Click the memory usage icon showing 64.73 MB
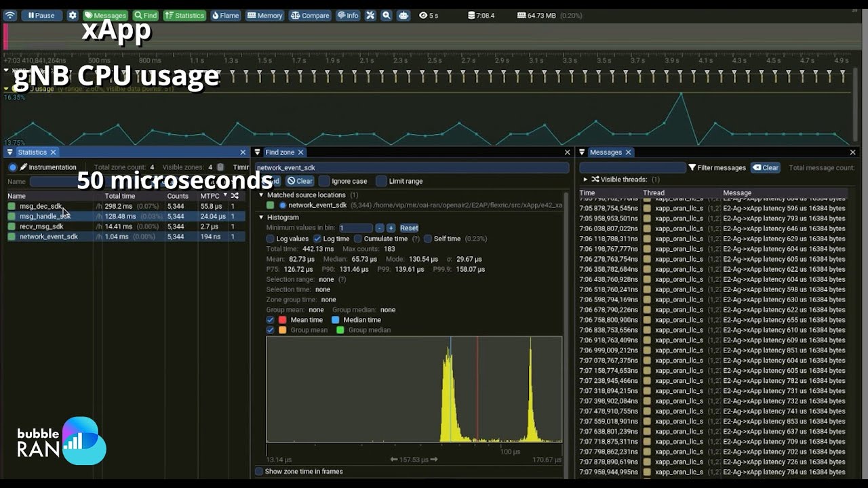 pos(521,16)
